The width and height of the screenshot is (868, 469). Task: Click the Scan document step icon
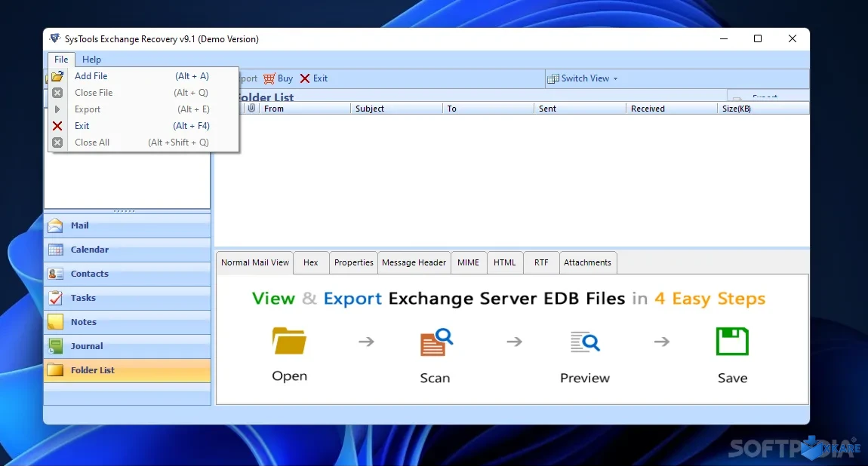pos(436,342)
